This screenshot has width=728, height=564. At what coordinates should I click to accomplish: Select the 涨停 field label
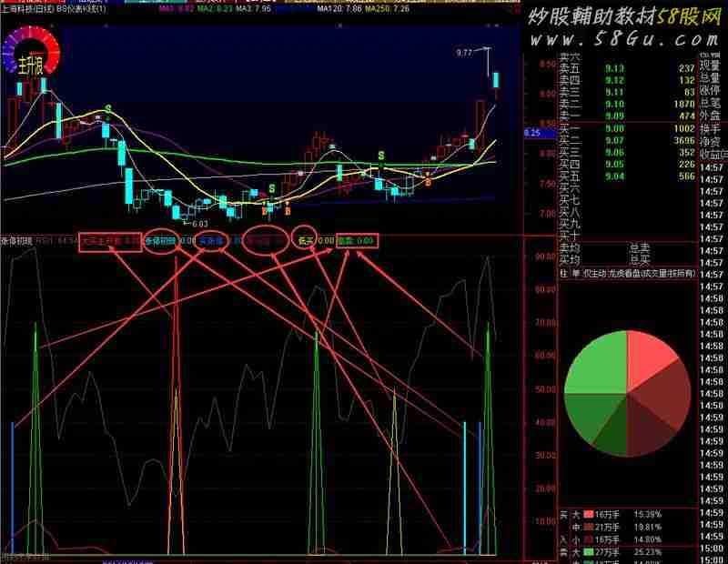click(710, 90)
